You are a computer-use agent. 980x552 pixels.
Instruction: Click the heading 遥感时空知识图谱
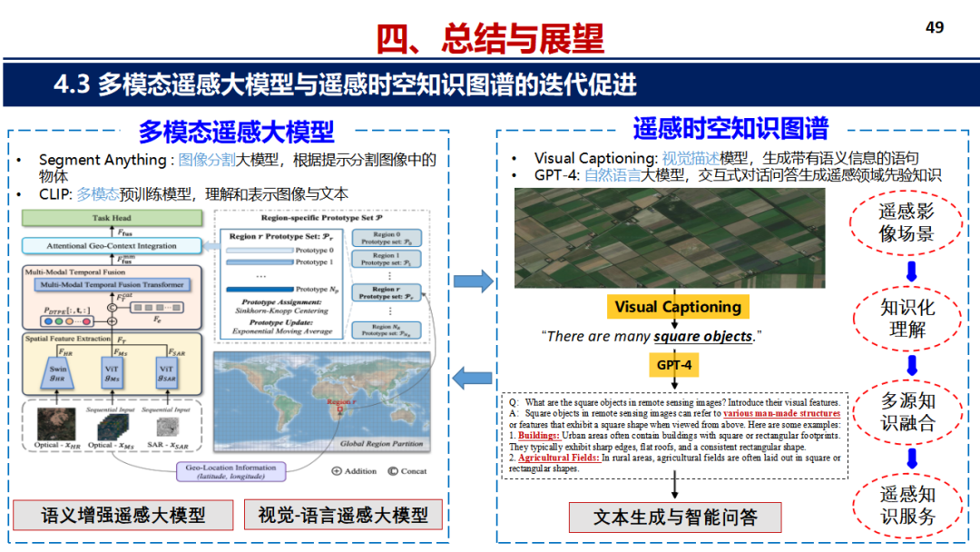[730, 129]
